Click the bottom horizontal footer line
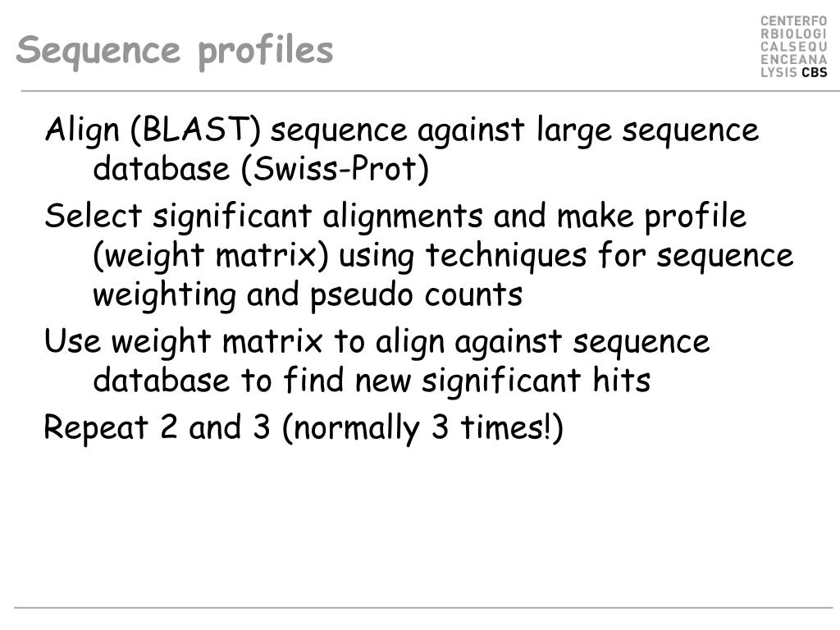The image size is (840, 630). (423, 608)
